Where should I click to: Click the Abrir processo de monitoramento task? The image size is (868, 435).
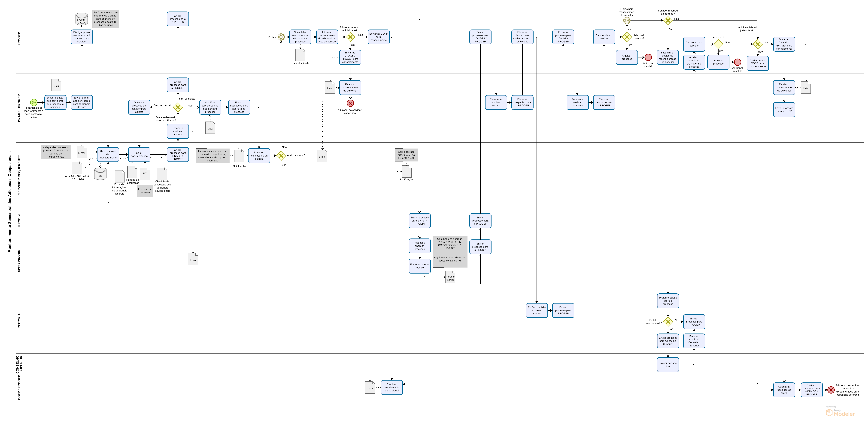(108, 155)
